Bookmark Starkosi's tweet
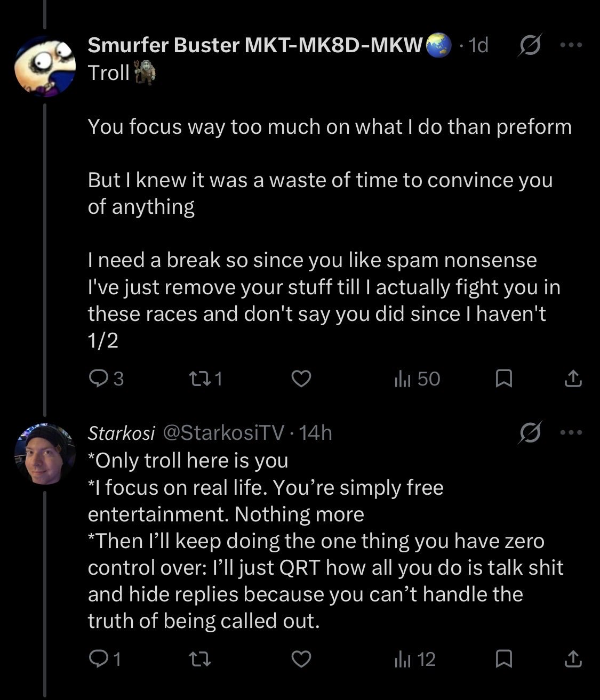600x700 pixels. pos(504,660)
